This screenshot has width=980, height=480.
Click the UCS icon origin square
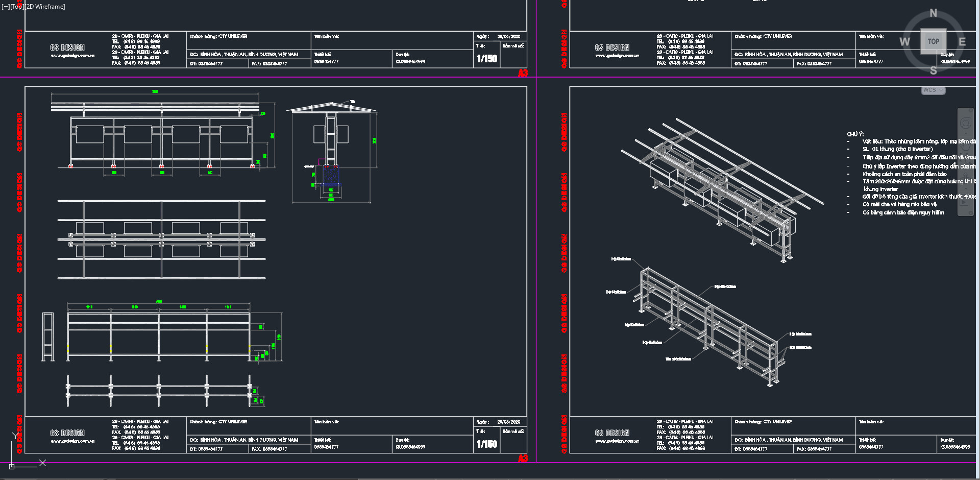(x=12, y=466)
